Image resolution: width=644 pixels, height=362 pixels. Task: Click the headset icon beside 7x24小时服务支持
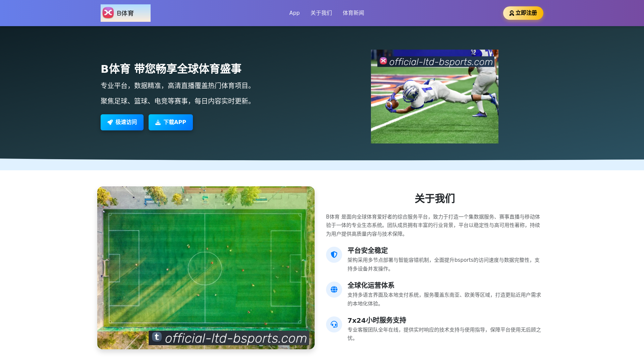pos(334,324)
